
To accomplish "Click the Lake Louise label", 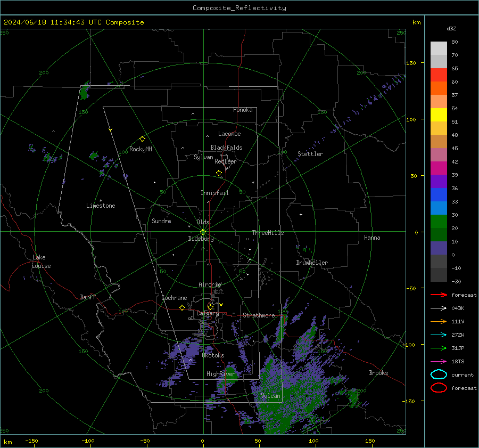I will [41, 262].
